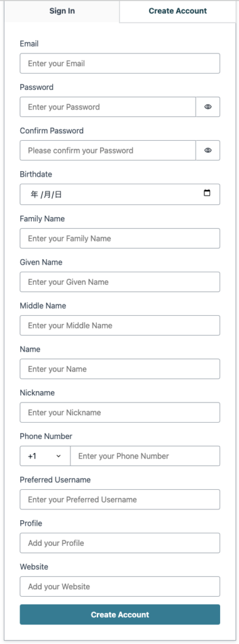Viewport: 239px width, 644px height.
Task: Open the Birthdate calendar picker icon
Action: point(207,192)
